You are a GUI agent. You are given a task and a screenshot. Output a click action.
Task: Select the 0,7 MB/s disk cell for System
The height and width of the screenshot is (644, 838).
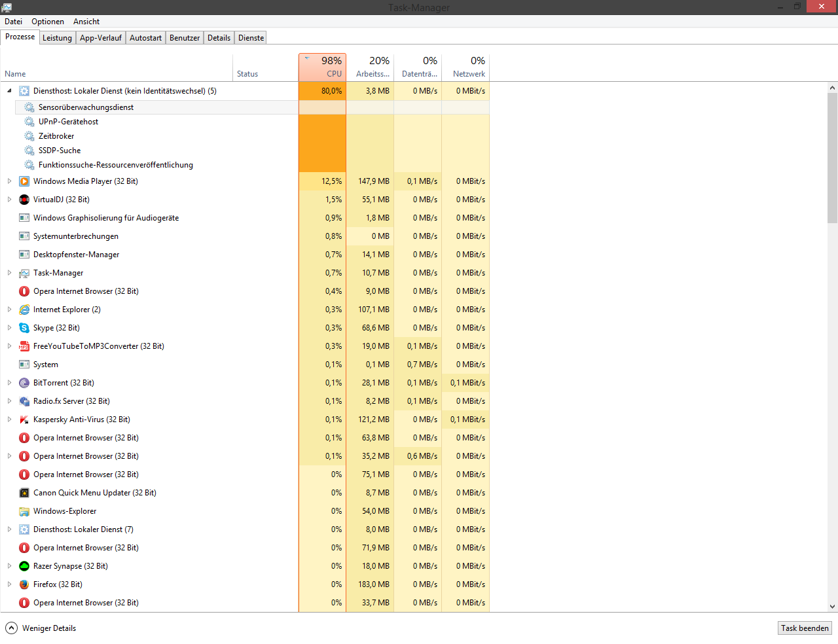tap(418, 365)
